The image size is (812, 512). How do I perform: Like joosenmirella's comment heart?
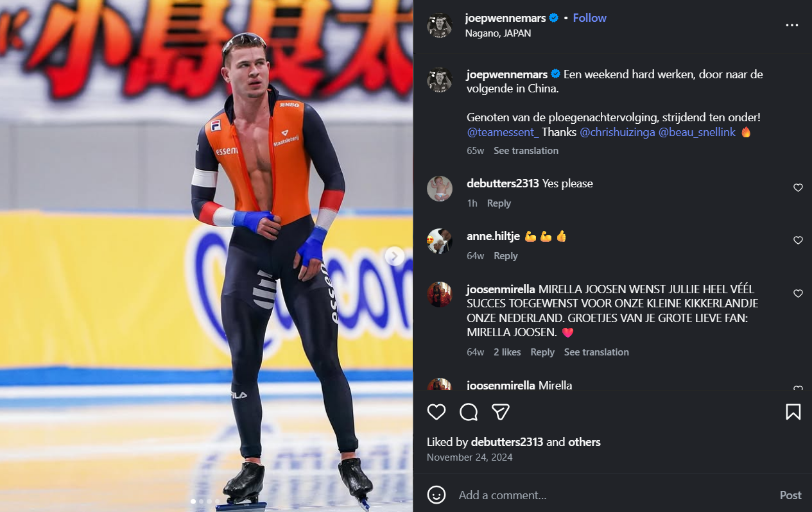(x=798, y=294)
